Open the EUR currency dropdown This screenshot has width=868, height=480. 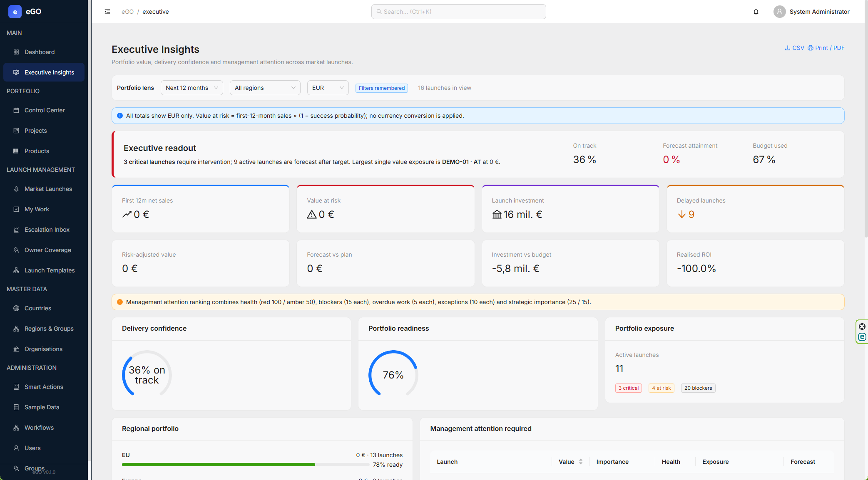[x=328, y=88]
